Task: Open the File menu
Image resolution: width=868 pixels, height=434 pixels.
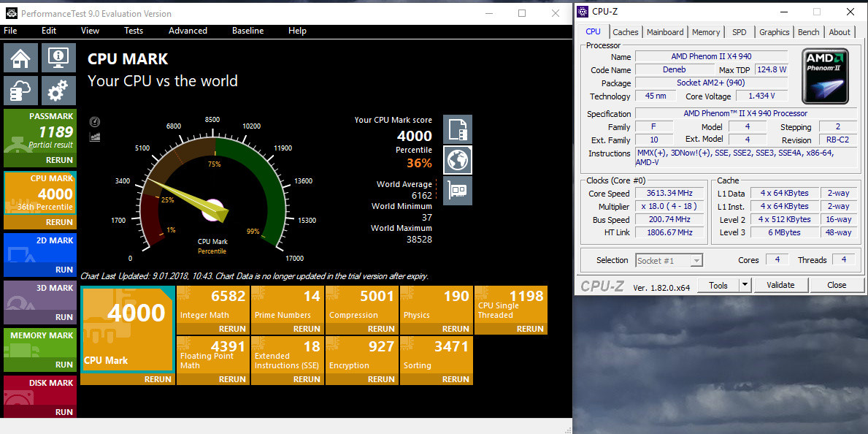Action: (10, 31)
